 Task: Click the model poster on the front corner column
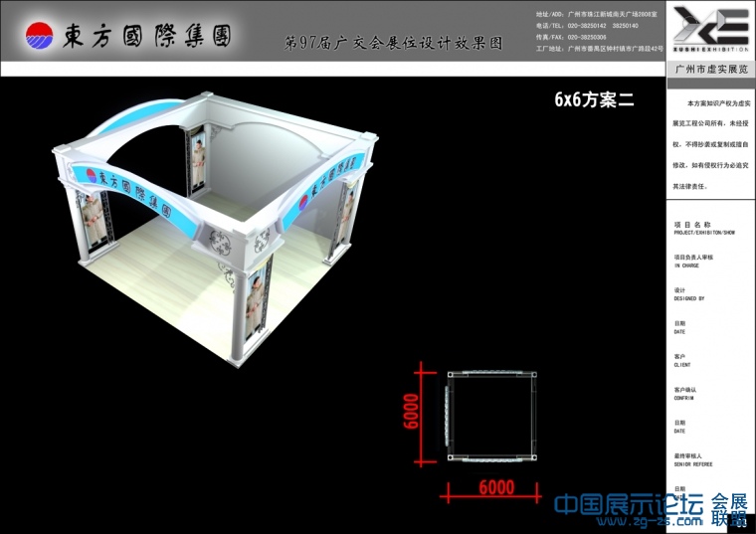click(x=255, y=304)
